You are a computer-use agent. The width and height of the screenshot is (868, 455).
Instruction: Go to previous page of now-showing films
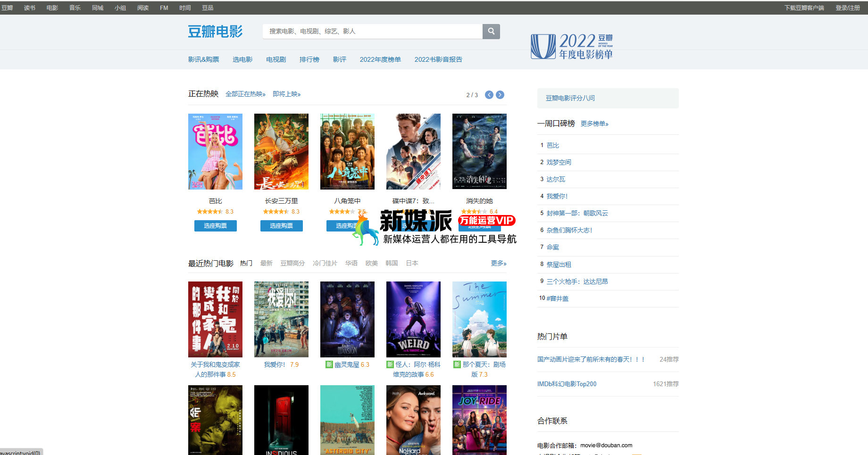point(489,95)
